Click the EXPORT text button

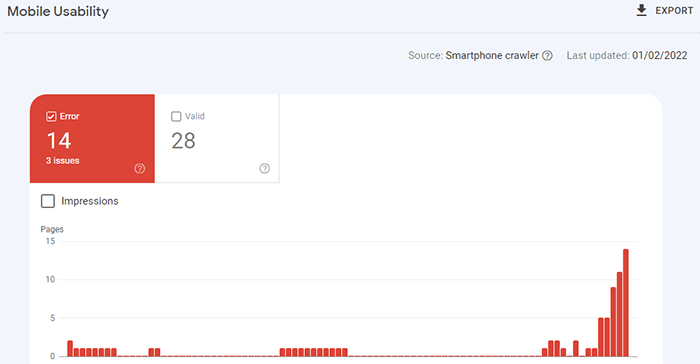point(674,11)
